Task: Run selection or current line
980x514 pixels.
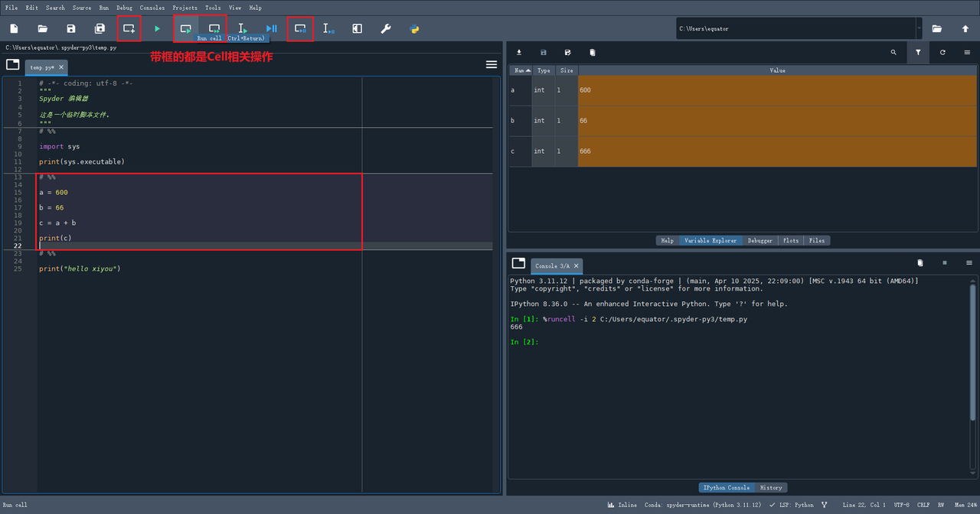Action: coord(243,28)
